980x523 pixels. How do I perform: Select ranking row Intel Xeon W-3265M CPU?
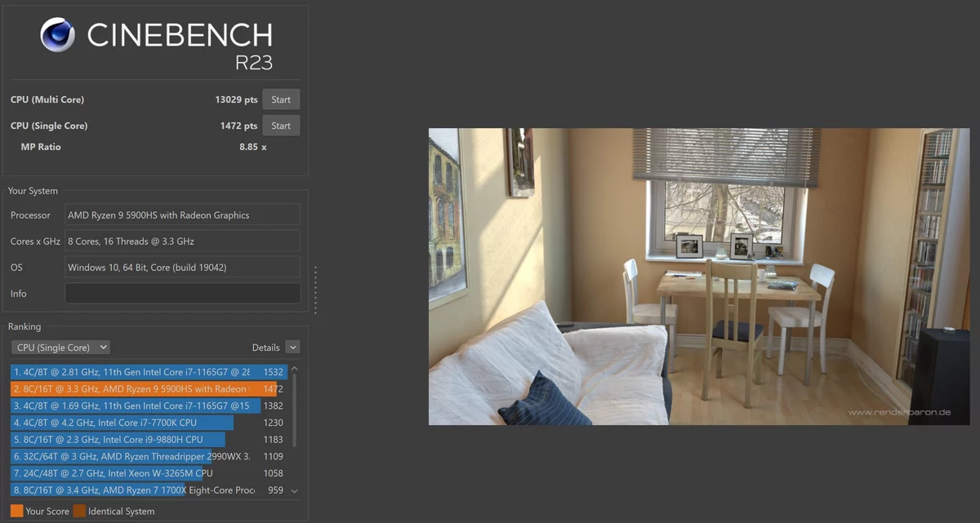pos(149,473)
